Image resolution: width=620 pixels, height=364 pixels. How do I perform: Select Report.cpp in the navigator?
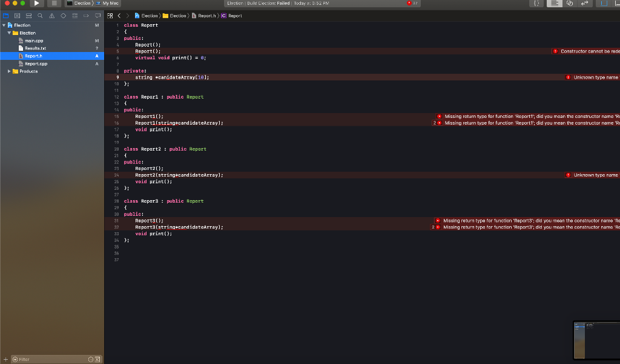pyautogui.click(x=52, y=63)
